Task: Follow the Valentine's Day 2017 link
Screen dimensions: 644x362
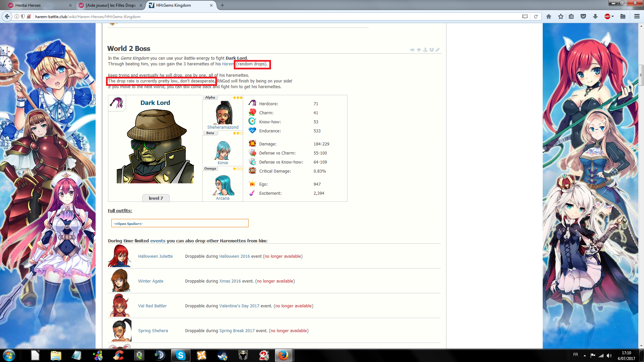Action: (x=239, y=306)
